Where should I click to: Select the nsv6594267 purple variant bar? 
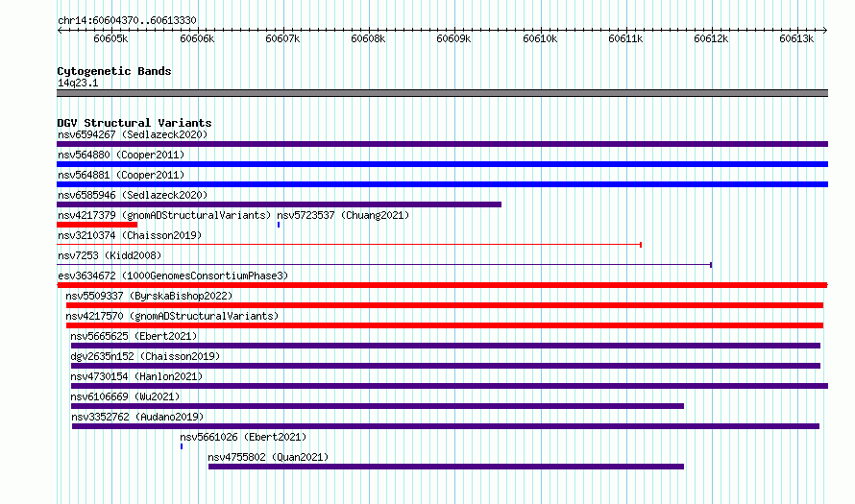[x=442, y=144]
